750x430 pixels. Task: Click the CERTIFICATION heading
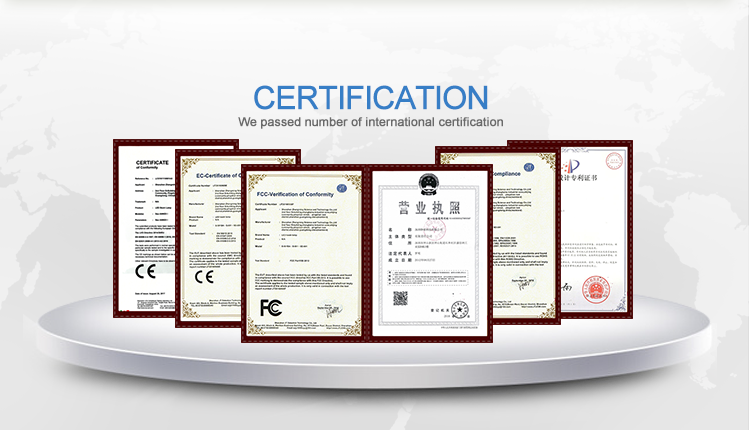pyautogui.click(x=371, y=98)
